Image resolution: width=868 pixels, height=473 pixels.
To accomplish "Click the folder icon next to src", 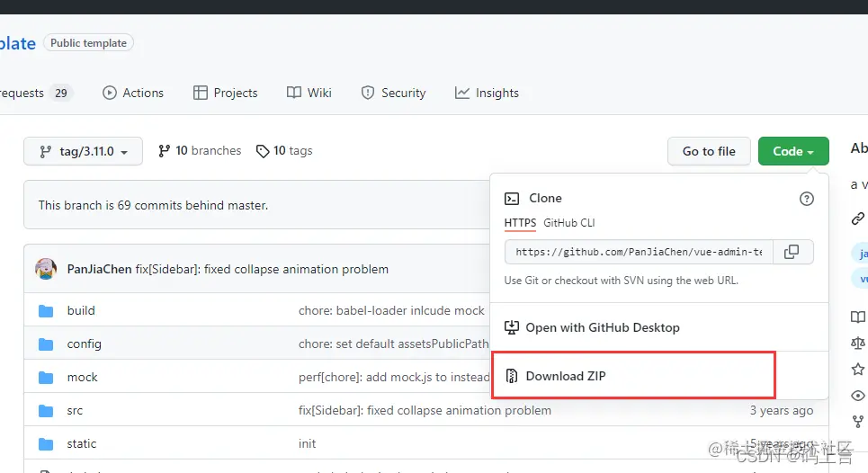I will click(46, 410).
